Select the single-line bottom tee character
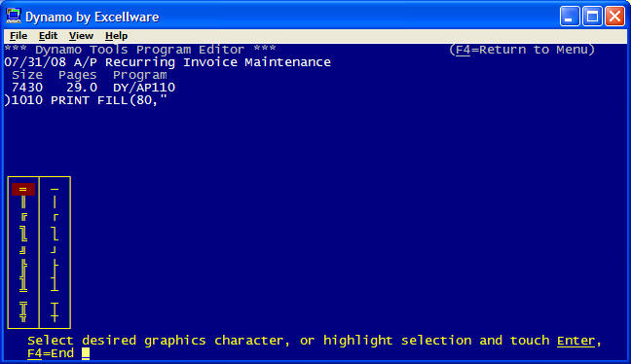This screenshot has height=364, width=631. 55,287
